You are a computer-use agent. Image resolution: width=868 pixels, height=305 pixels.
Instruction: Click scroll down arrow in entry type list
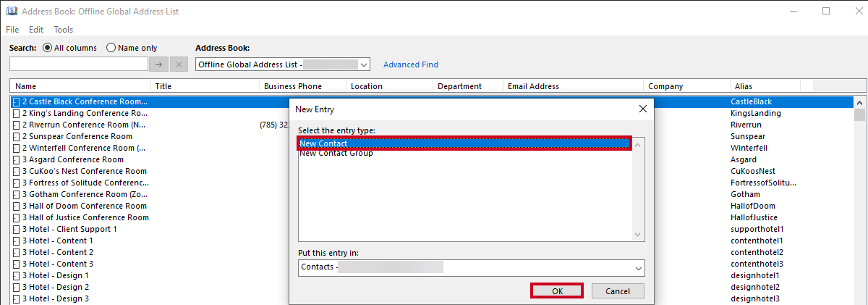tap(638, 235)
